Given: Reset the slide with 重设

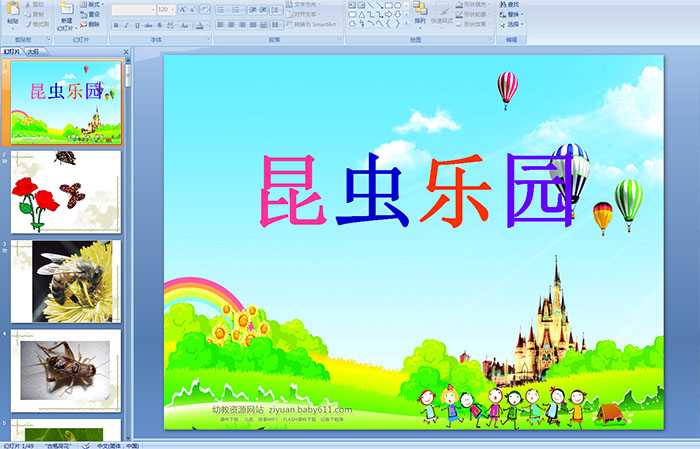Looking at the screenshot, I should [x=90, y=14].
